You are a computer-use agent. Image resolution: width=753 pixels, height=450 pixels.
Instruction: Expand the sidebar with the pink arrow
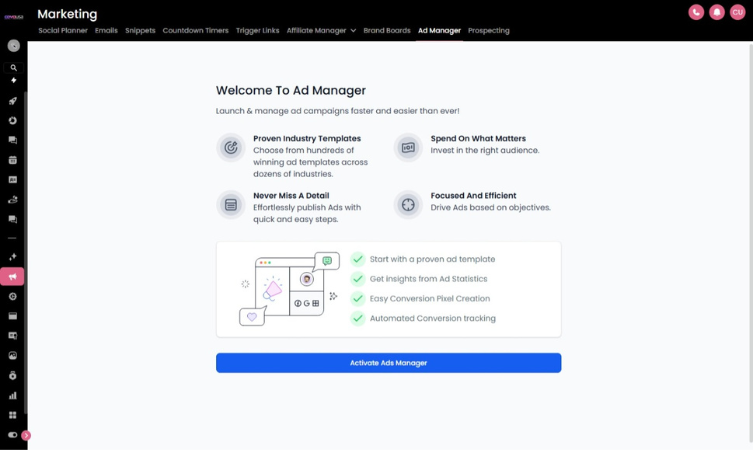[26, 435]
